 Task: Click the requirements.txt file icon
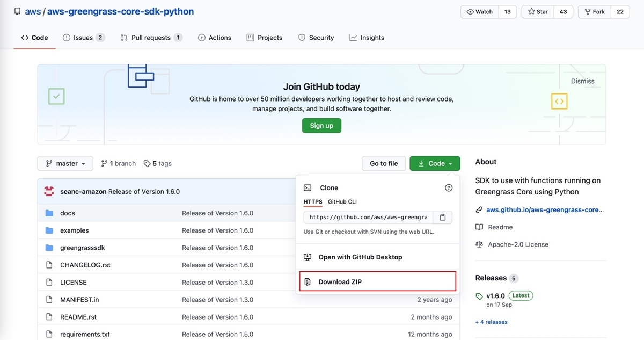[x=49, y=334]
